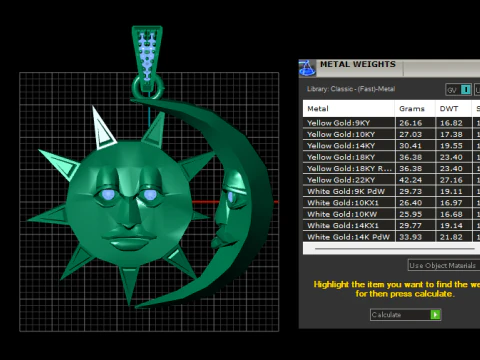Select the sun face in the viewport

[x=128, y=203]
